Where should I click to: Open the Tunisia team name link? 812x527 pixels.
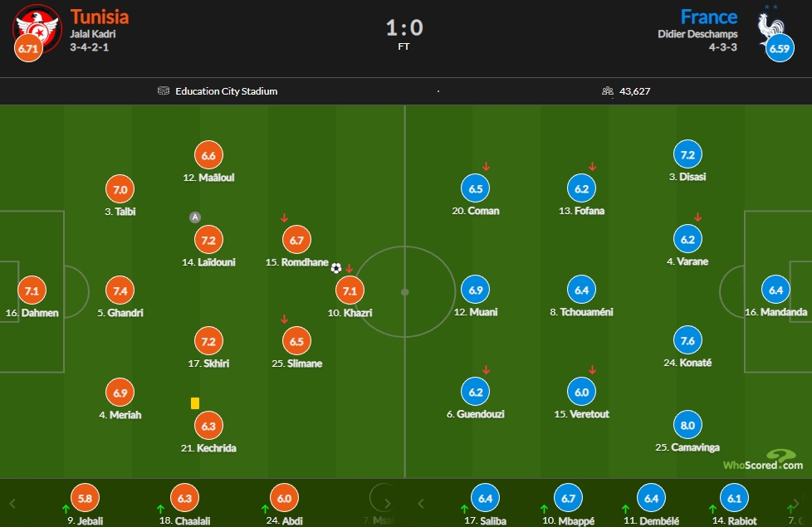pyautogui.click(x=100, y=17)
